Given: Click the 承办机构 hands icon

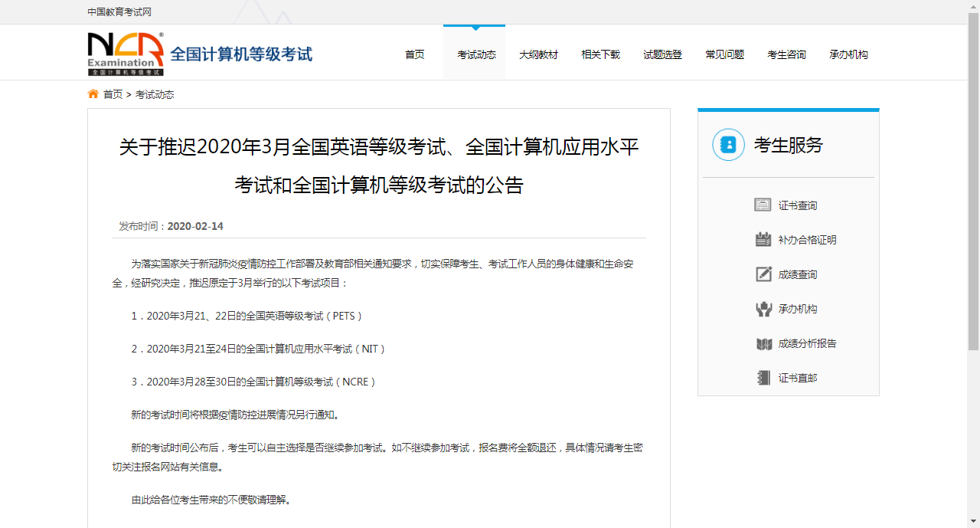Looking at the screenshot, I should pyautogui.click(x=763, y=308).
